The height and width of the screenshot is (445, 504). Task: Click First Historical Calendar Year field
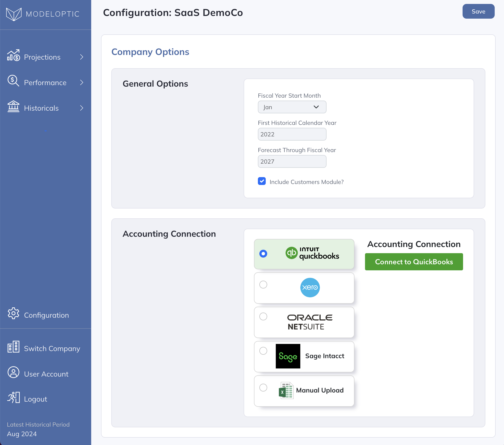(292, 134)
